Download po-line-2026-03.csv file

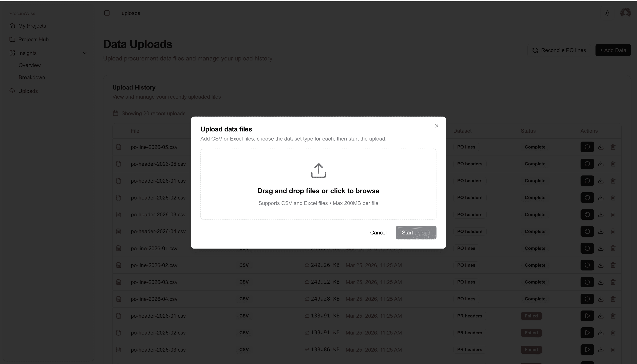coord(601,282)
